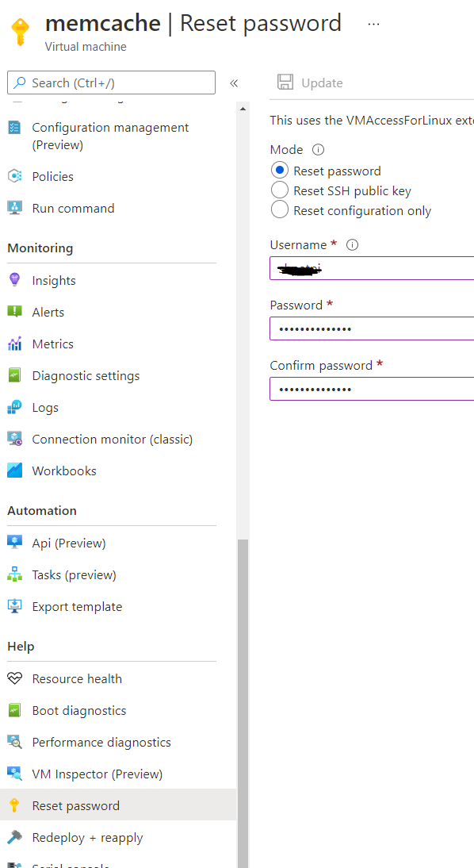This screenshot has width=474, height=868.
Task: Open Resource health heart icon
Action: tap(15, 678)
